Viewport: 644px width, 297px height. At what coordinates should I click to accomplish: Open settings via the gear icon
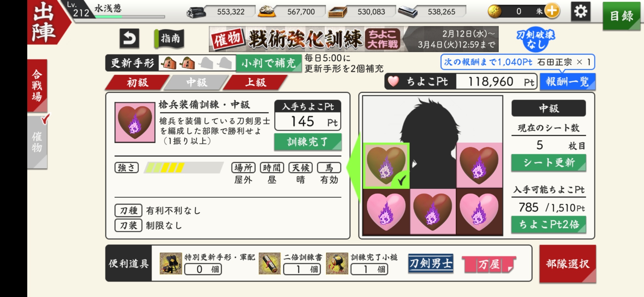pos(580,11)
